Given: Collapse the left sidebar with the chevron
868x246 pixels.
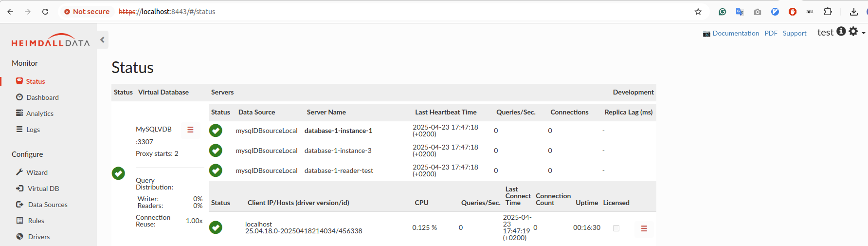Looking at the screenshot, I should pos(102,40).
